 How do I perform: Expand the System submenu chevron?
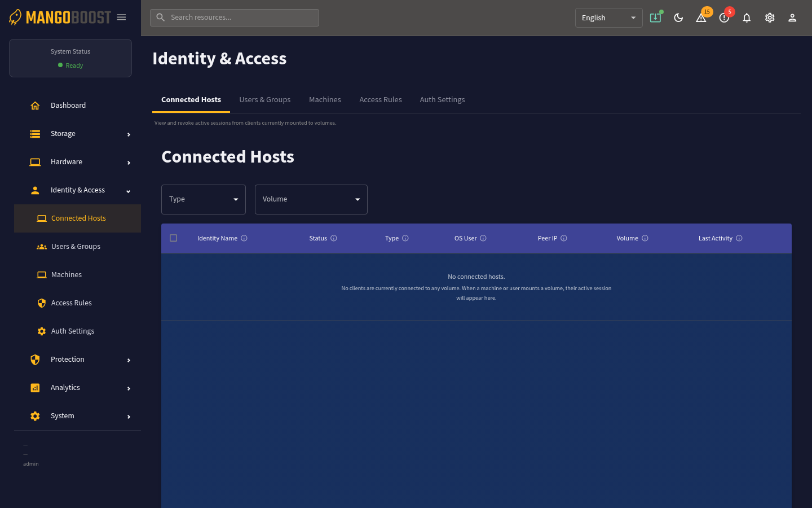(129, 417)
